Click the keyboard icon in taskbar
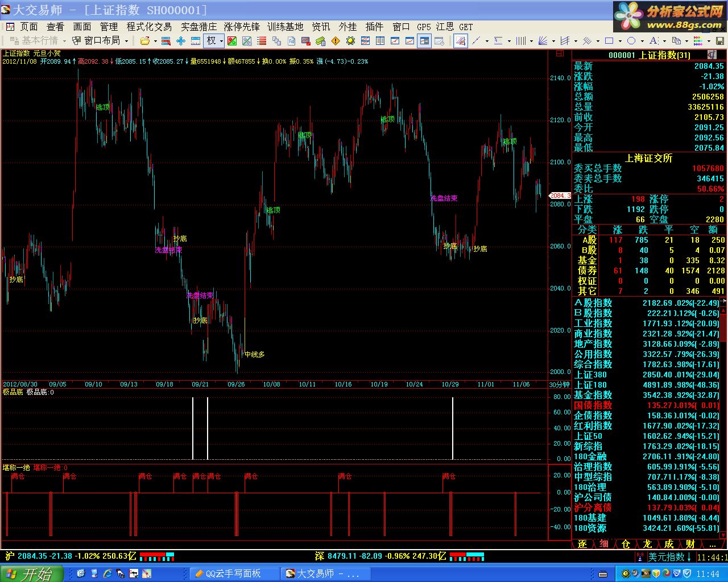 click(x=603, y=574)
